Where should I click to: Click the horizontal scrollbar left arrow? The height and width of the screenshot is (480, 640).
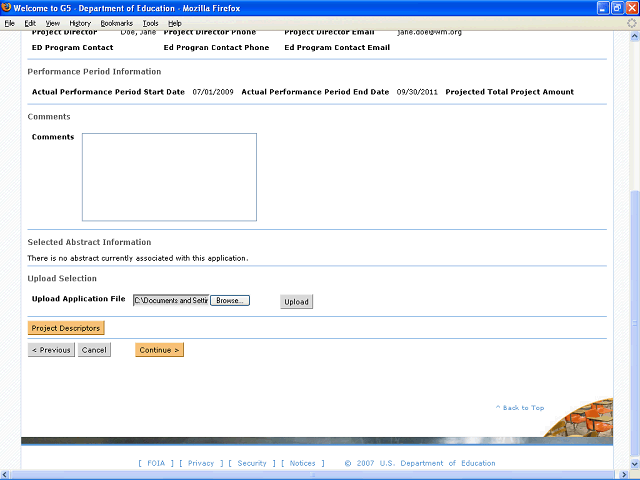[x=5, y=475]
